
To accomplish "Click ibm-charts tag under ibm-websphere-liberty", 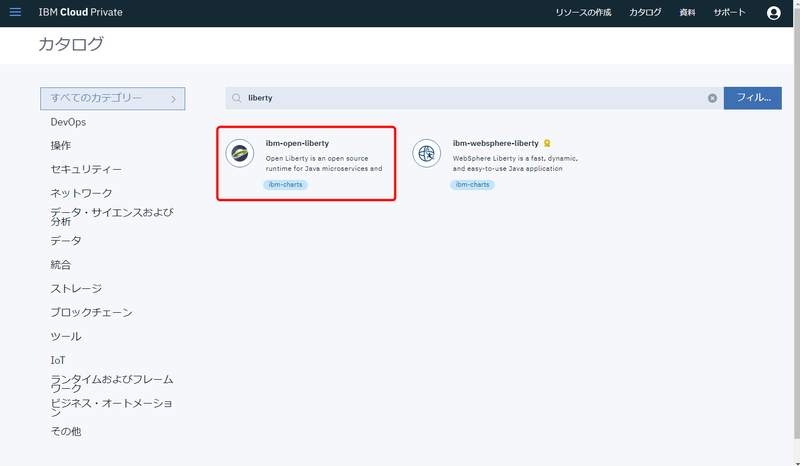I will pos(472,185).
